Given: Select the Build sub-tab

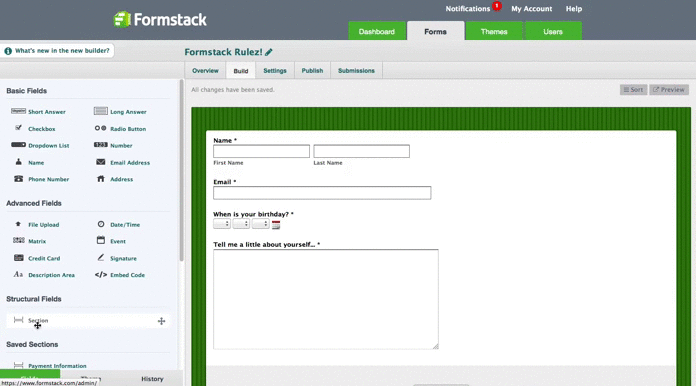Looking at the screenshot, I should coord(241,71).
